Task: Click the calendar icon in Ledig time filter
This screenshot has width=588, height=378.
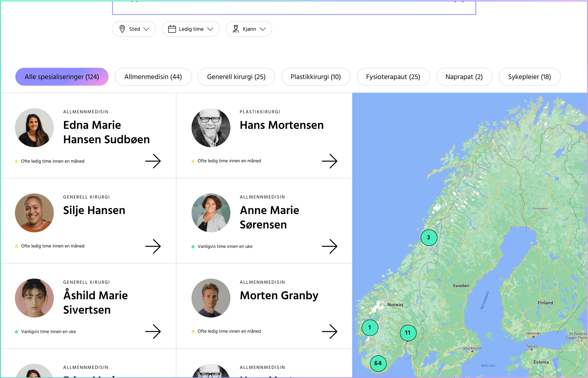Action: click(172, 29)
